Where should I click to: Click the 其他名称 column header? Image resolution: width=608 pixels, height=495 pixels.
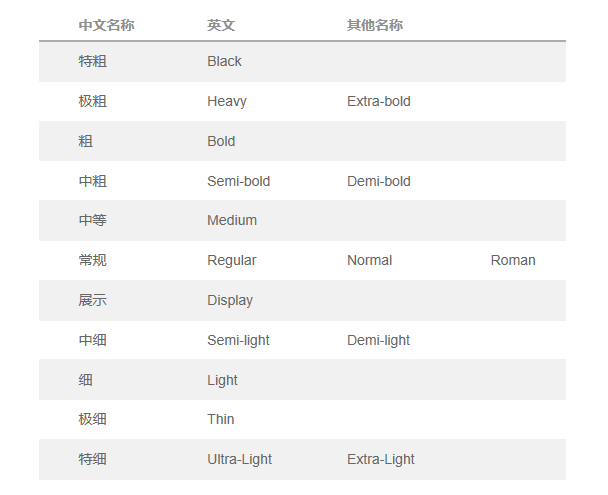(x=374, y=25)
